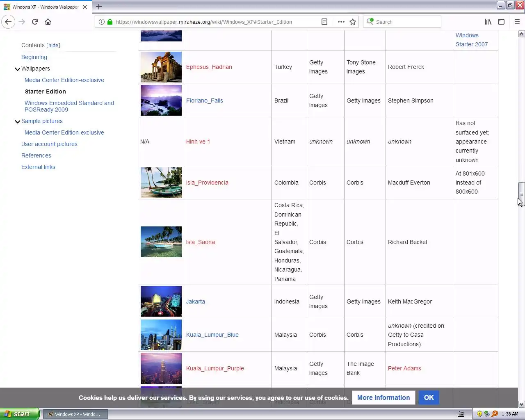Show sidebars icon in toolbar
The image size is (525, 420).
coord(501,22)
